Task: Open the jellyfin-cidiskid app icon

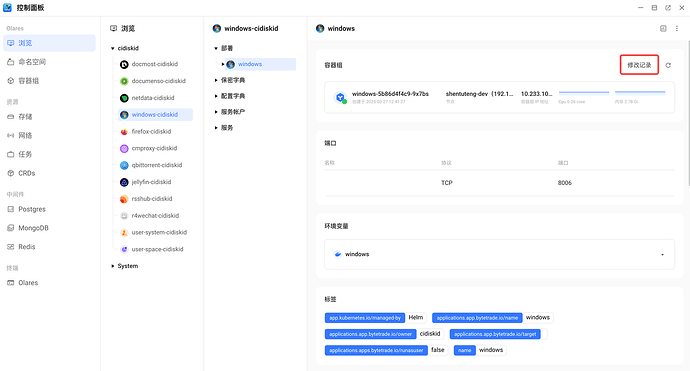Action: (x=124, y=182)
